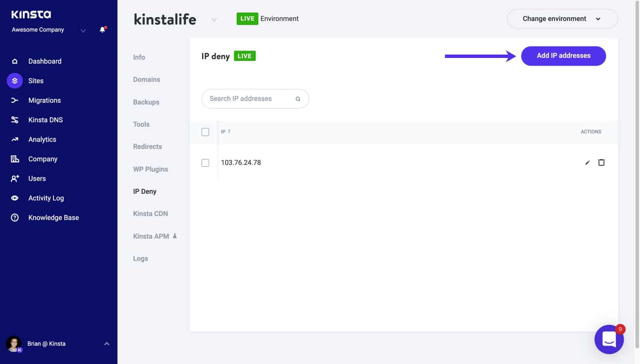Image resolution: width=640 pixels, height=364 pixels.
Task: Click the kinstalife site title
Action: pyautogui.click(x=165, y=19)
